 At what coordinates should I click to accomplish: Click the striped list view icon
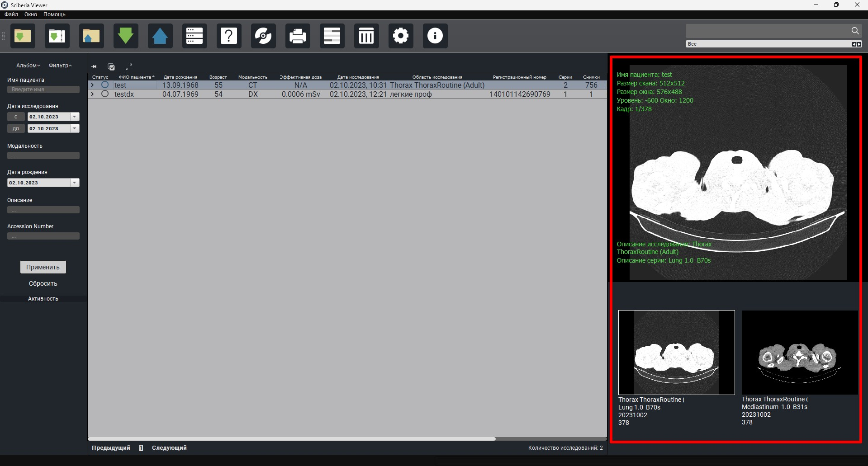332,36
